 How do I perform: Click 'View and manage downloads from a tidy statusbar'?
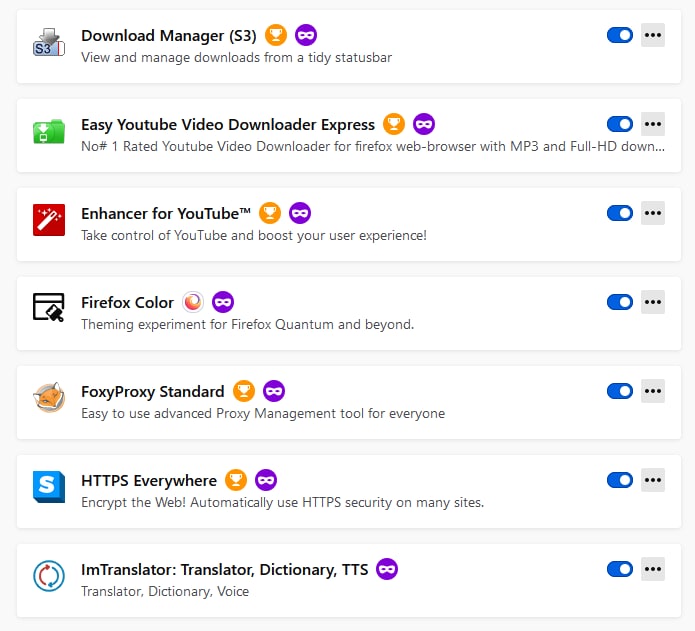click(x=237, y=58)
